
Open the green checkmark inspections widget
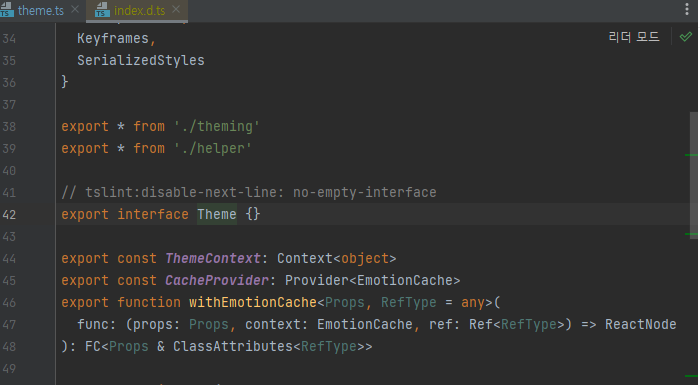pyautogui.click(x=685, y=37)
